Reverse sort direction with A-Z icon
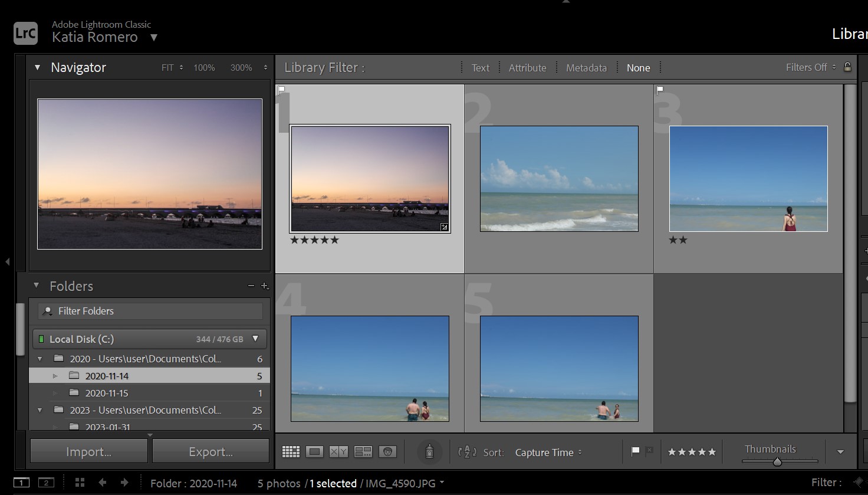Viewport: 868px width, 495px height. pyautogui.click(x=467, y=452)
